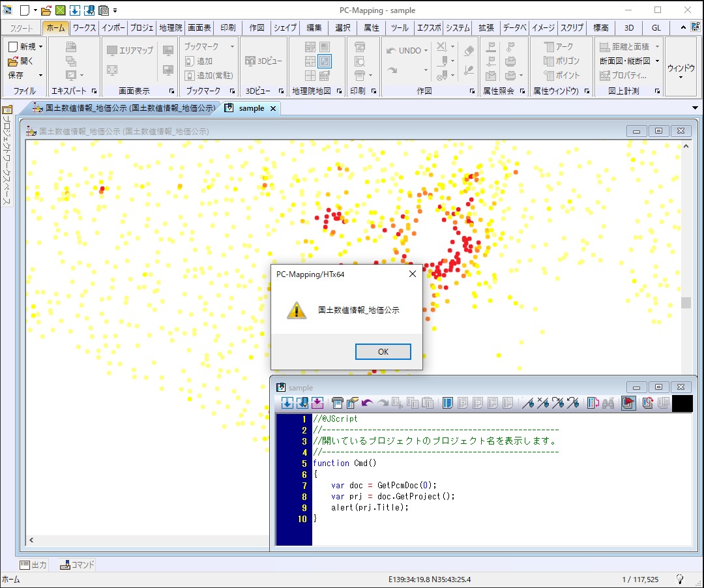This screenshot has width=704, height=588.
Task: Click the 出力 panel tab at bottom
Action: pyautogui.click(x=34, y=565)
